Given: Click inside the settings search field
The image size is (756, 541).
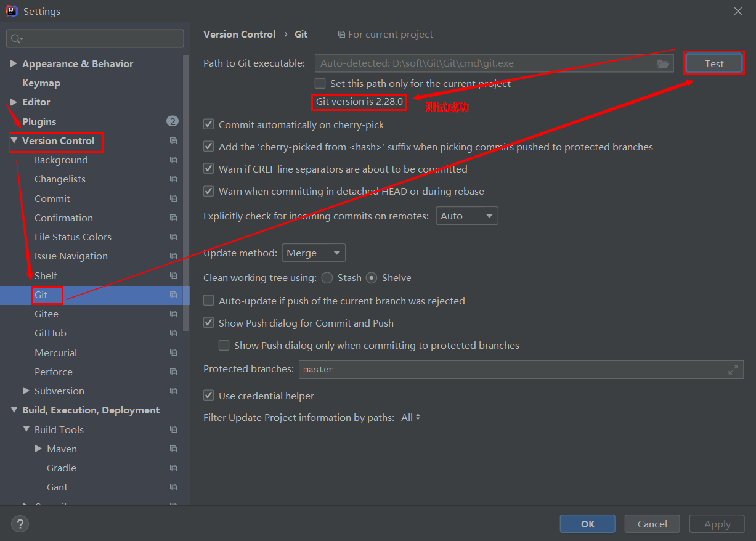Looking at the screenshot, I should [95, 39].
